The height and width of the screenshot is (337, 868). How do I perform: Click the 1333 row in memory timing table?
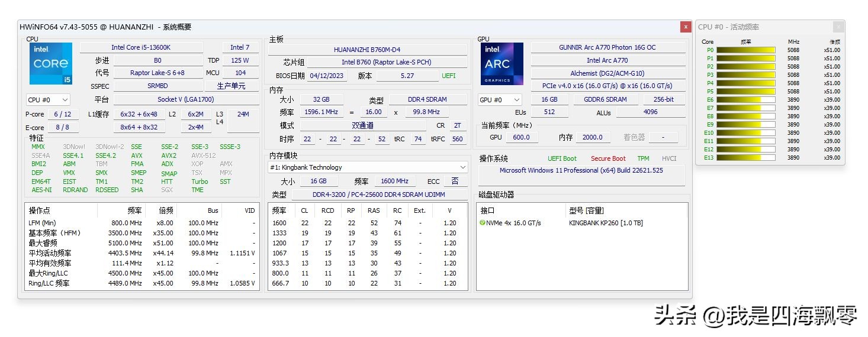(x=367, y=233)
